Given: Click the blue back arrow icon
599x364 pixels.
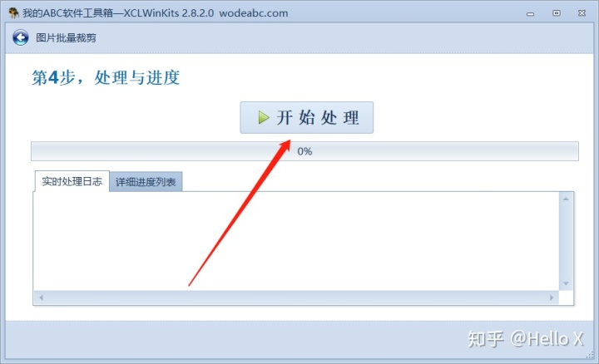Looking at the screenshot, I should click(x=20, y=37).
